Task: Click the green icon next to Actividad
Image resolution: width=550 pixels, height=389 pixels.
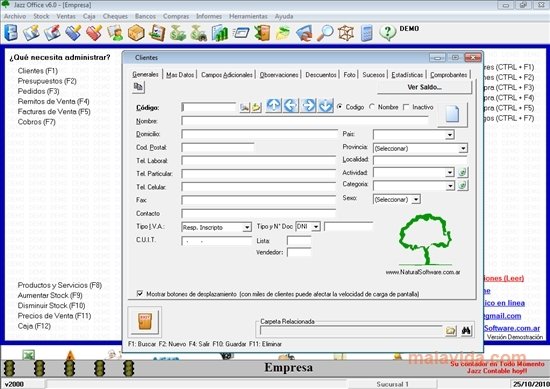Action: 463,172
